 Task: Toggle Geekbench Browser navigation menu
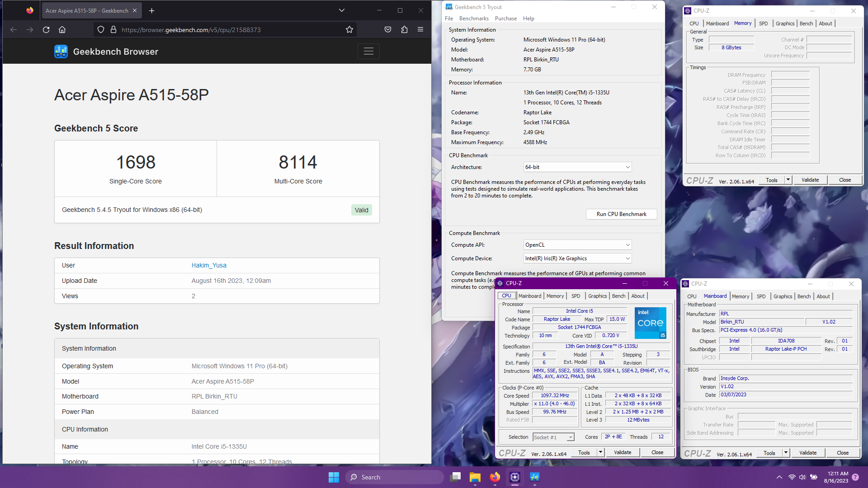368,52
